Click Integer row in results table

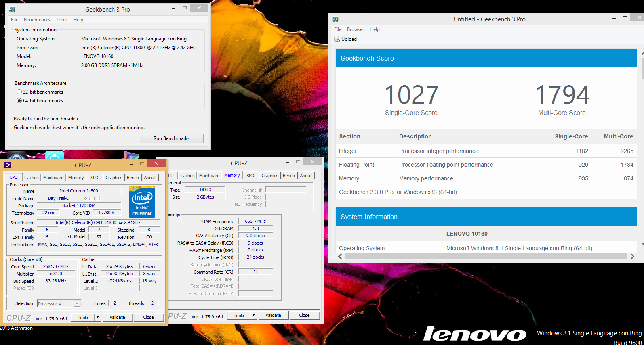486,151
